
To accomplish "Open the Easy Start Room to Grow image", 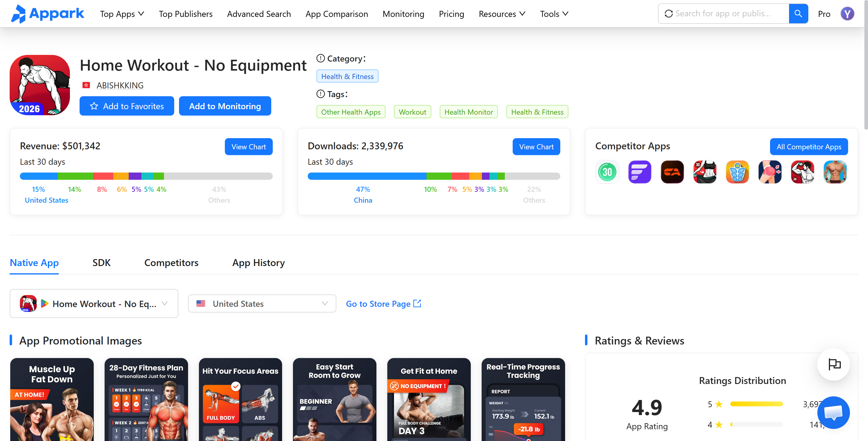I will pos(335,400).
